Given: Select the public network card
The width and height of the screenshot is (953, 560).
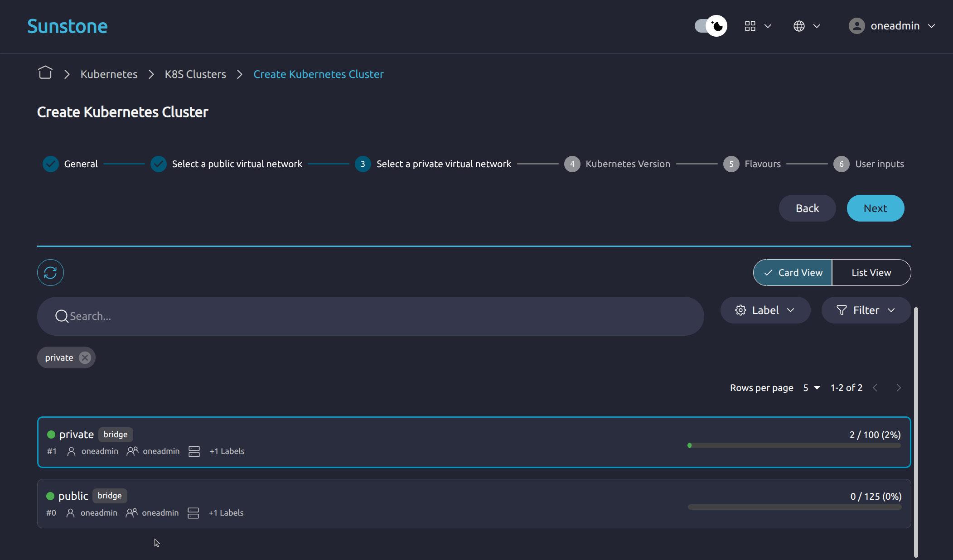Looking at the screenshot, I should (x=474, y=503).
